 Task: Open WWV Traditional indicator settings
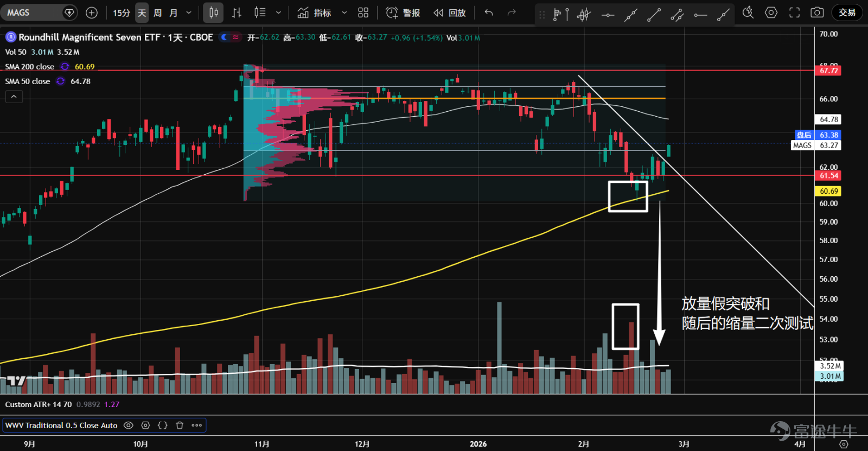(145, 425)
